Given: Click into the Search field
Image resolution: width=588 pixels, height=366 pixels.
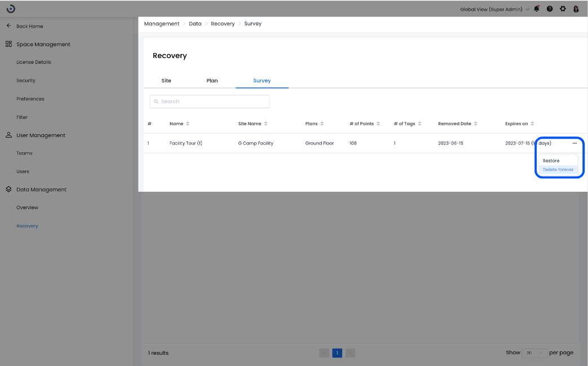Looking at the screenshot, I should point(210,102).
